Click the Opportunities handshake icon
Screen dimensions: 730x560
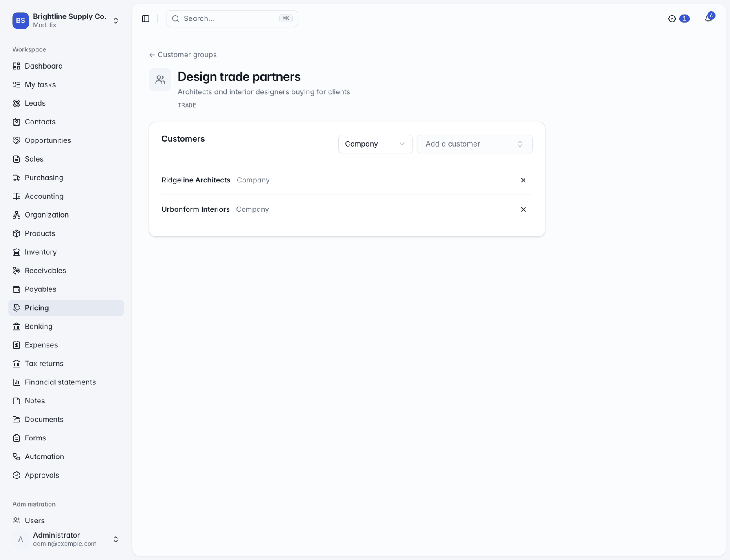coord(16,140)
